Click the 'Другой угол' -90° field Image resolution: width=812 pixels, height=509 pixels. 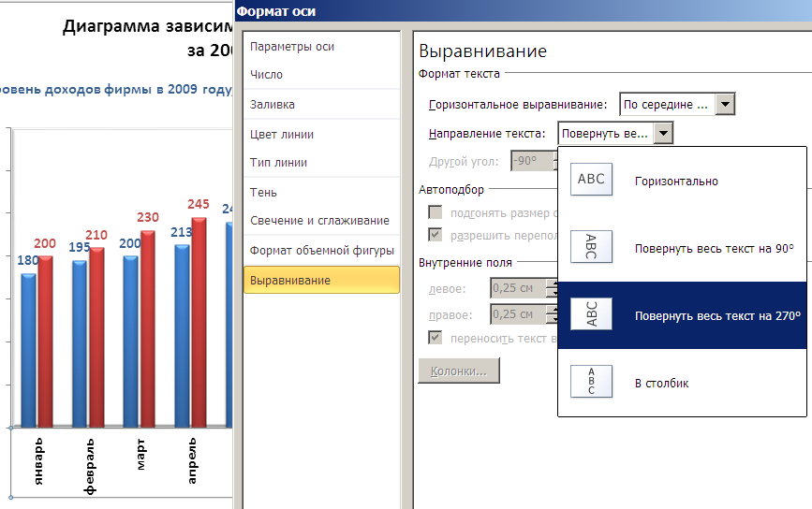pyautogui.click(x=532, y=161)
